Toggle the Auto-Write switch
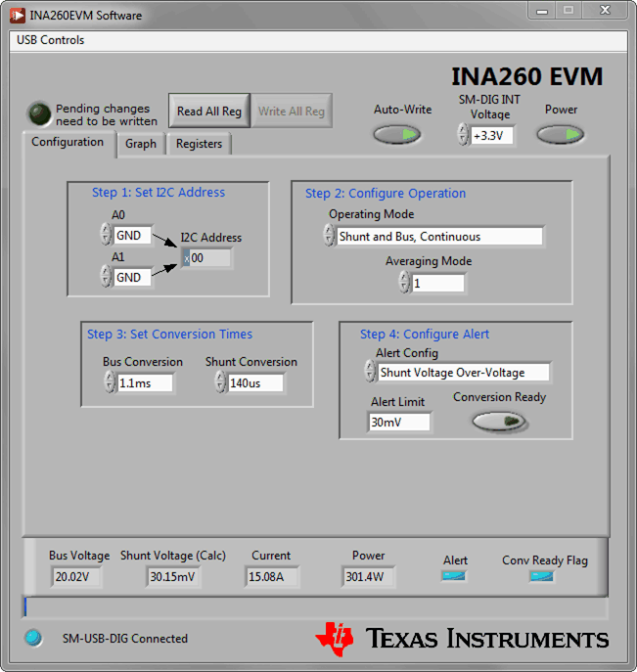 click(x=397, y=134)
